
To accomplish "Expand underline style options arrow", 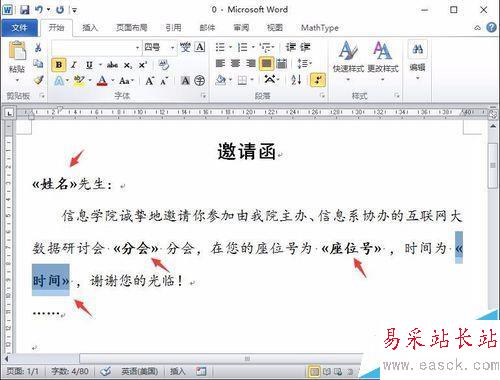I will click(100, 65).
